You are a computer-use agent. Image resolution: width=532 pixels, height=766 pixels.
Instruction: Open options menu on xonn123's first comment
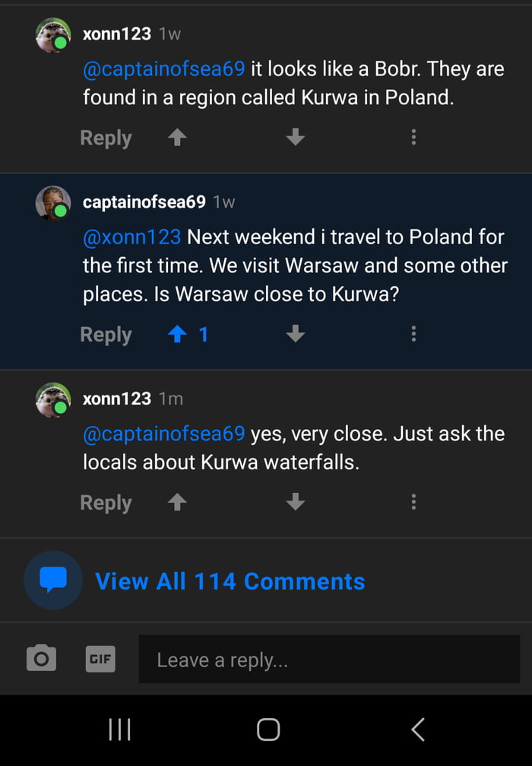(413, 137)
